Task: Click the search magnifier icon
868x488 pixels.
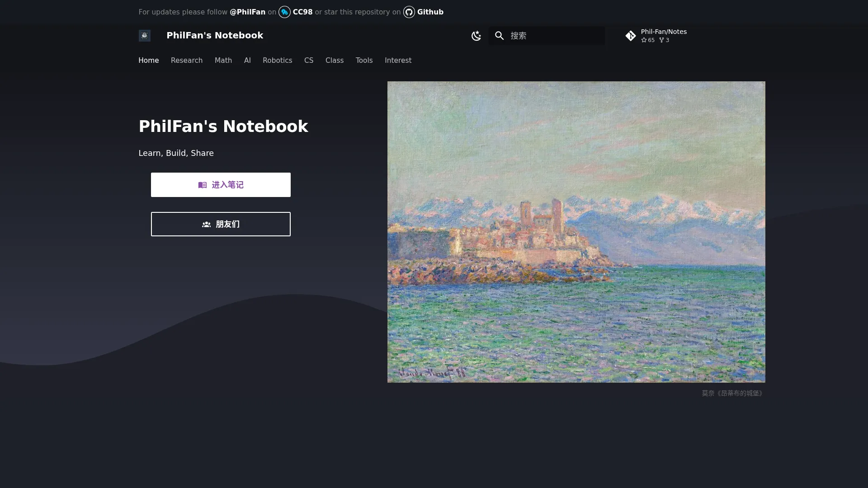Action: (499, 36)
